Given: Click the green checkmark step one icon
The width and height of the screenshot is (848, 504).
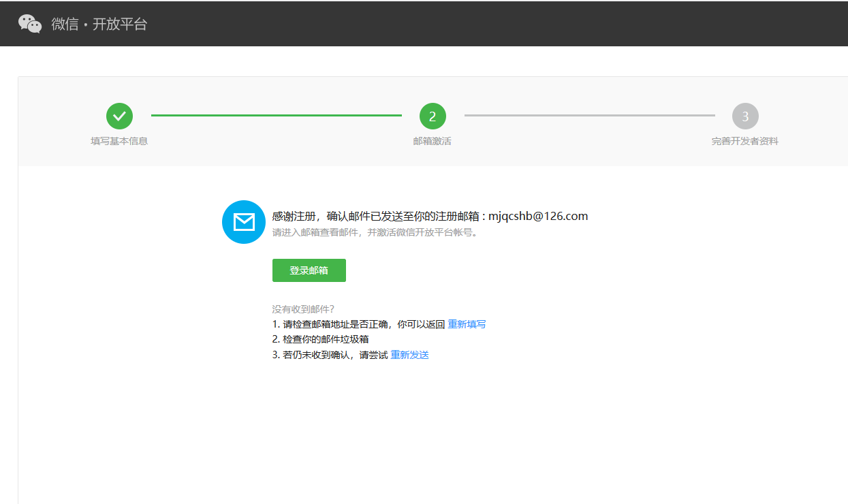Looking at the screenshot, I should tap(119, 116).
